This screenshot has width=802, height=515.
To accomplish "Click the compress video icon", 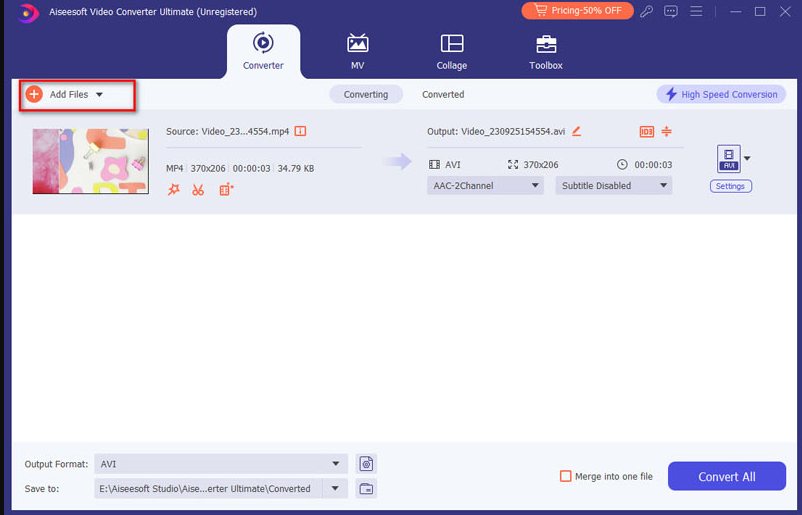I will click(x=666, y=131).
